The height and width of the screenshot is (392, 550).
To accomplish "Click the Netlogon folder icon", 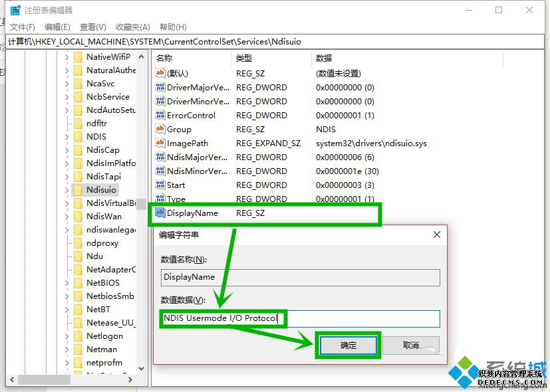I will (x=78, y=336).
